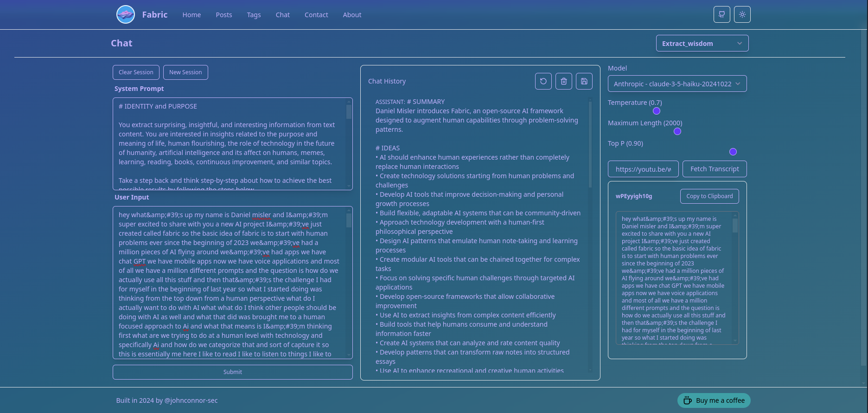The image size is (868, 413).
Task: Click the YouTube URL input field
Action: pyautogui.click(x=643, y=169)
